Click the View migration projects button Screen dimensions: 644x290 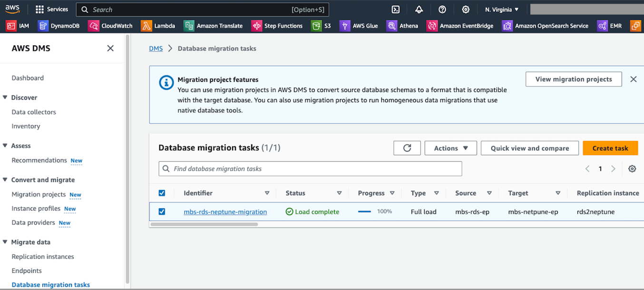pos(574,79)
